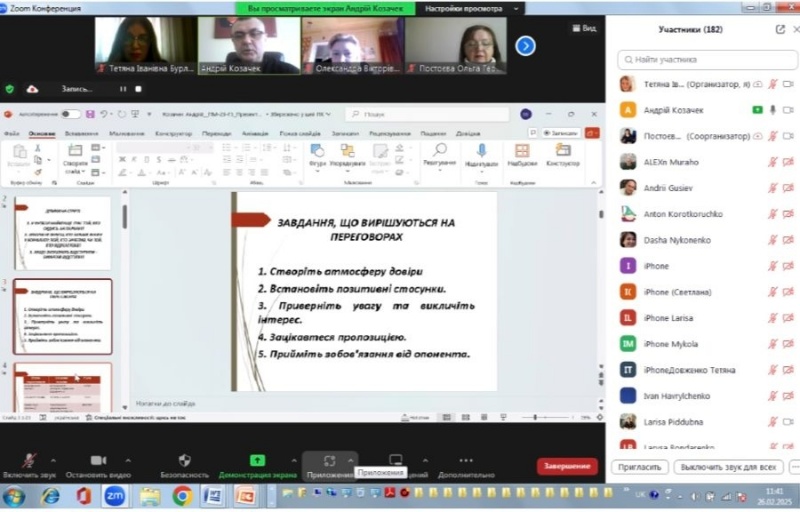Click the green Демонстрация экрана icon
Screen dimensions: 800x512
pyautogui.click(x=257, y=460)
